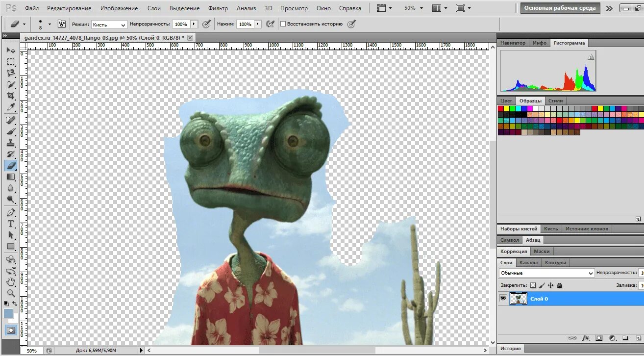The width and height of the screenshot is (644, 356).
Task: Select the Rectangle shape tool
Action: pyautogui.click(x=11, y=246)
